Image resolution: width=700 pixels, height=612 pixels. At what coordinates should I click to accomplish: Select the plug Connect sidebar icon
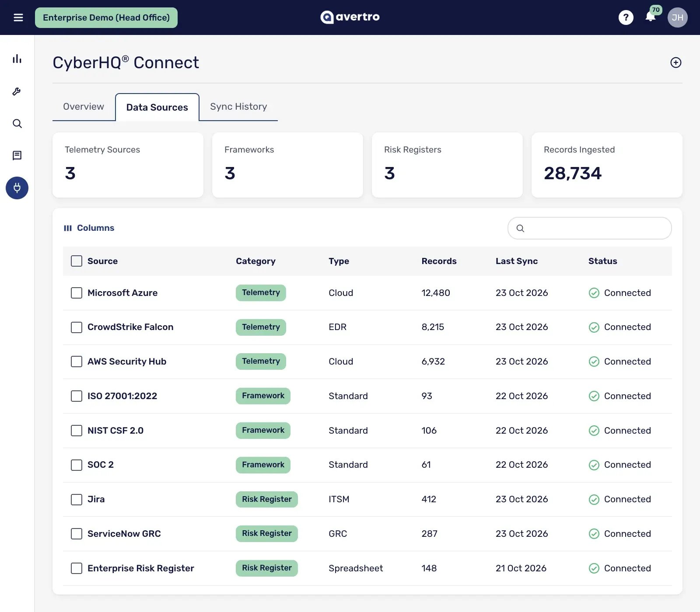click(x=17, y=188)
